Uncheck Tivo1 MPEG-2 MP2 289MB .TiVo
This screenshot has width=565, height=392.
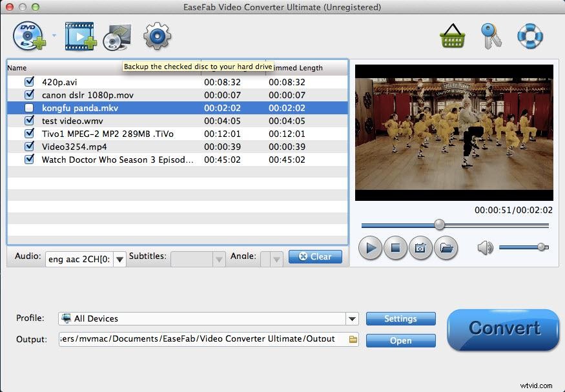click(x=28, y=134)
